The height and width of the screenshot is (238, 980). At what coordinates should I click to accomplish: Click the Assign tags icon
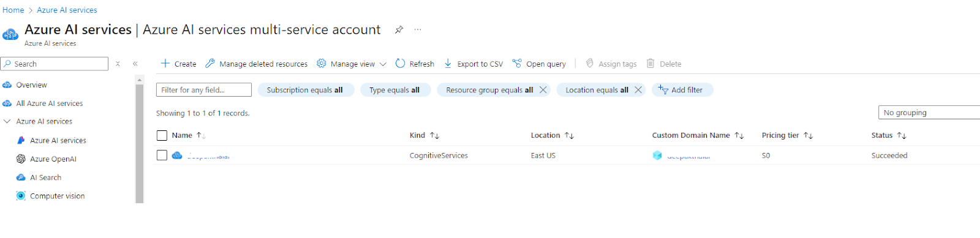[x=590, y=63]
